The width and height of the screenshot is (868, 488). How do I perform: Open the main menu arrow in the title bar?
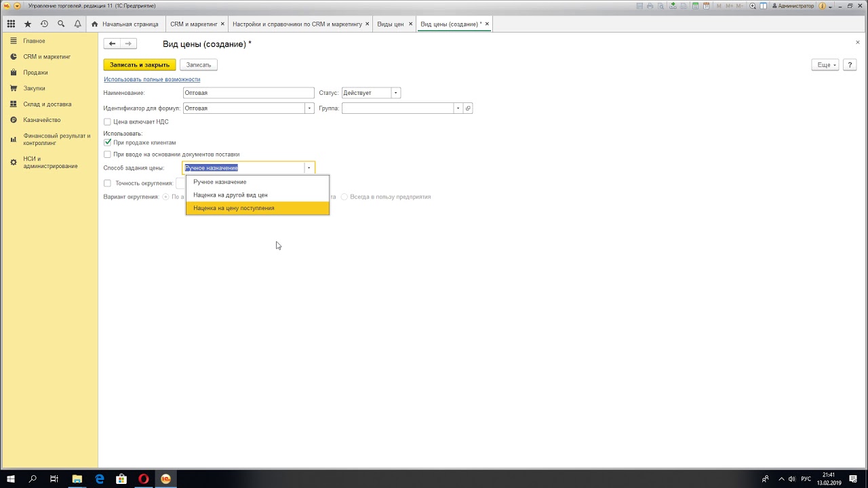(x=17, y=5)
